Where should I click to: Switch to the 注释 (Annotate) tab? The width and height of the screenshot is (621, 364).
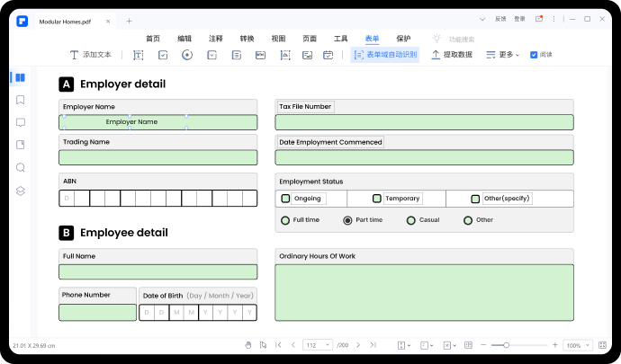[216, 39]
